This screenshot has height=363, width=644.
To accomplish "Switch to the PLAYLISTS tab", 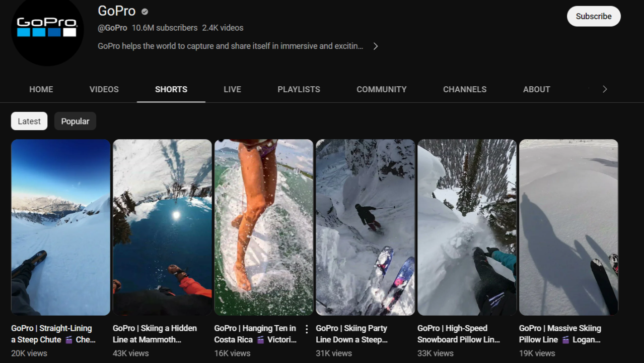I will (x=299, y=89).
